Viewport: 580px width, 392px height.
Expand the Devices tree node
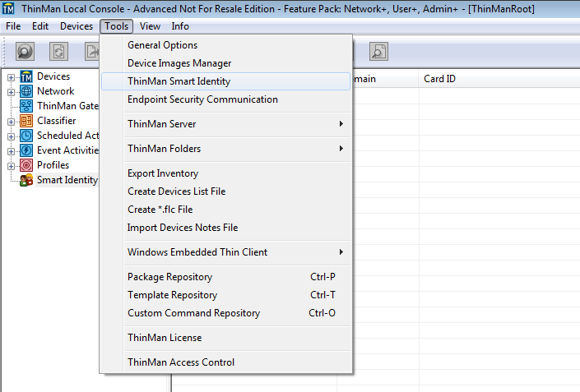click(11, 77)
